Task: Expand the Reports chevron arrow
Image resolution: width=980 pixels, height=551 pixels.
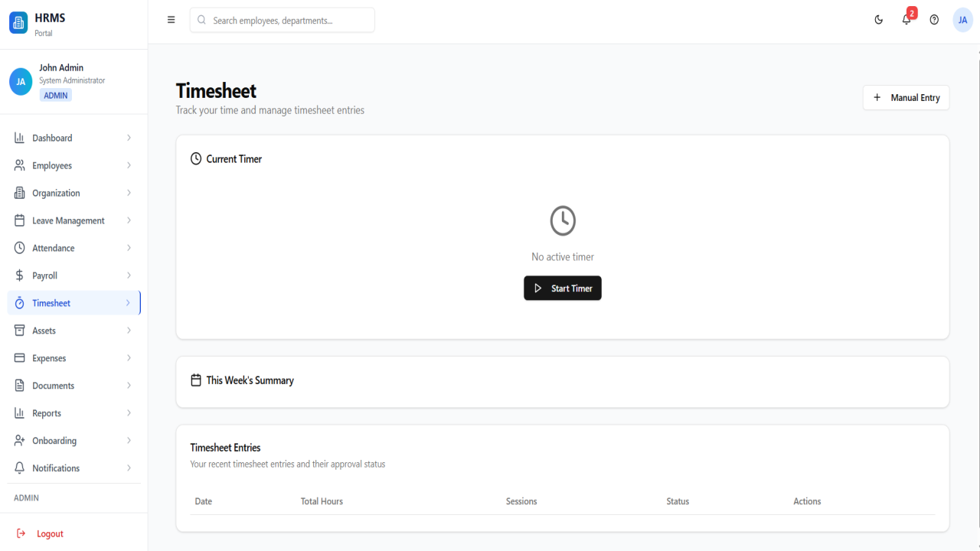Action: [129, 413]
